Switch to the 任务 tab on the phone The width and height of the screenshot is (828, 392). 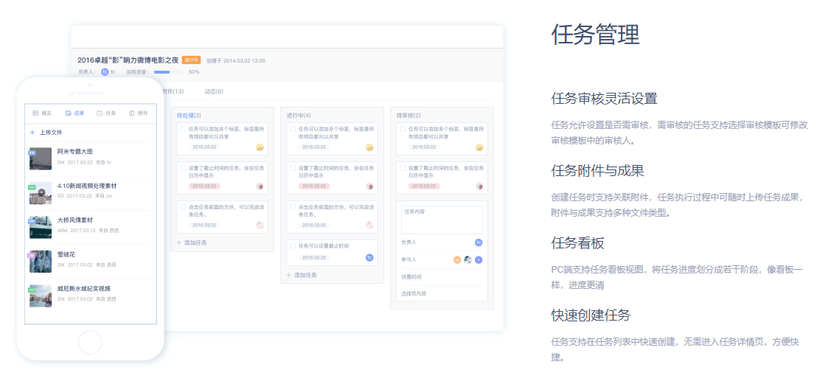pyautogui.click(x=107, y=113)
